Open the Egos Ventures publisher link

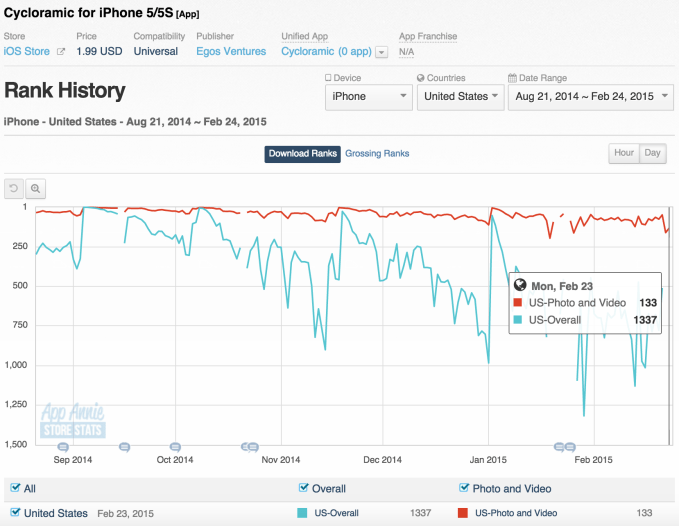click(x=231, y=51)
